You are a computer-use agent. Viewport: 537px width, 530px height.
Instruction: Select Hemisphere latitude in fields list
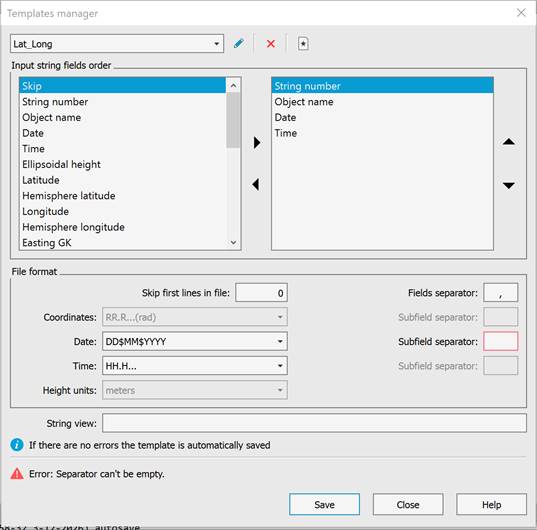[123, 195]
